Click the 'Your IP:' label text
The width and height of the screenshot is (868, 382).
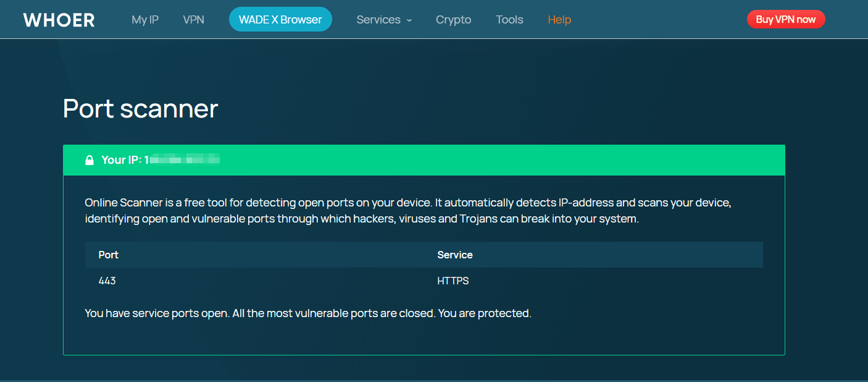click(122, 160)
